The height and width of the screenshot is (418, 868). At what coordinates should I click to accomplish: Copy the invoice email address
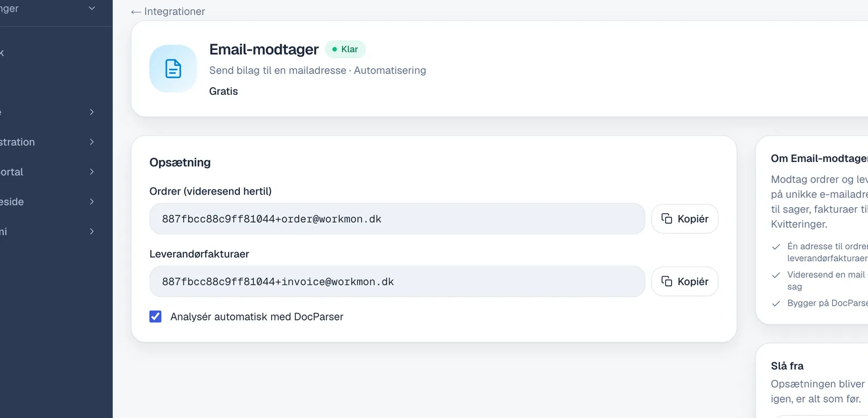685,281
